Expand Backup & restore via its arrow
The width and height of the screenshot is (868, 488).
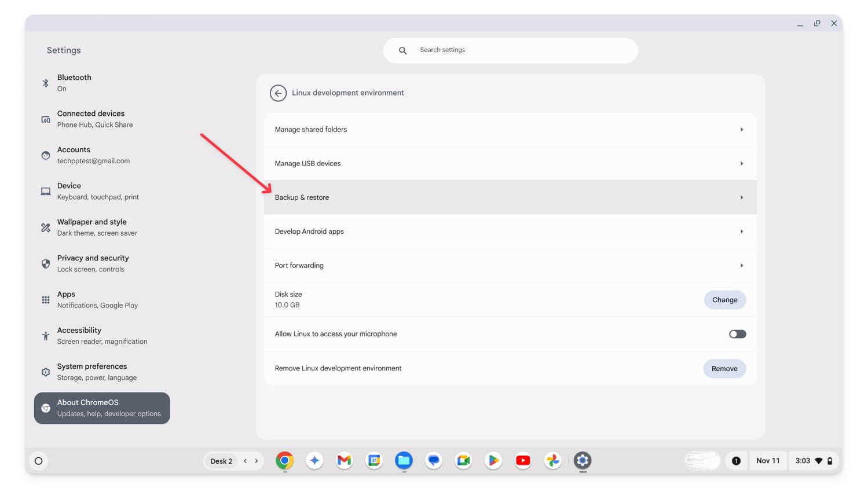[x=742, y=197]
